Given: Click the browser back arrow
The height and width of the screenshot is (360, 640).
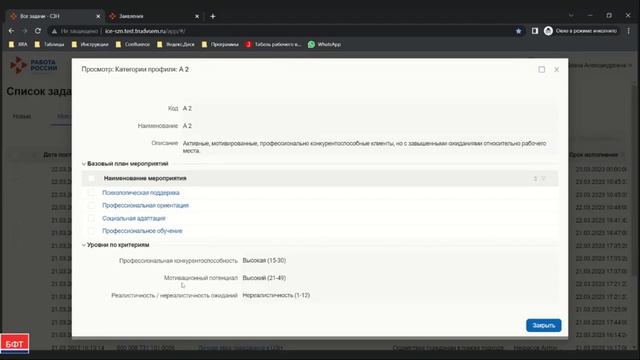Looking at the screenshot, I should pyautogui.click(x=11, y=31).
